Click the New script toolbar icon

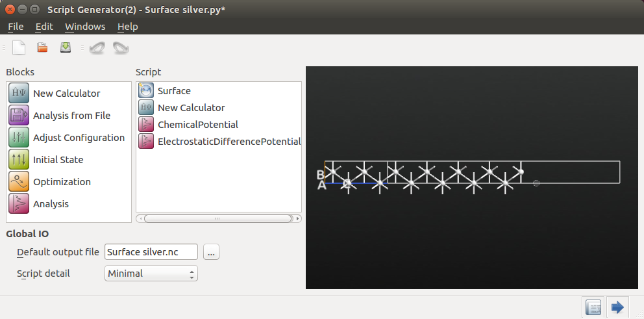(19, 47)
